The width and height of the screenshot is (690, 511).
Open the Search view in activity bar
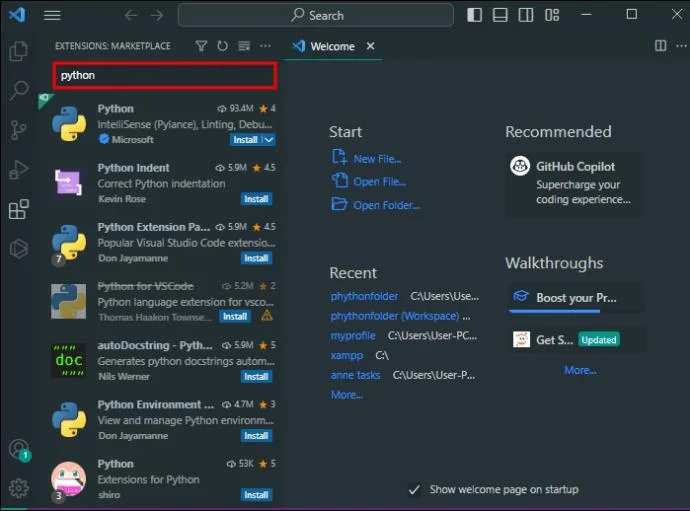tap(18, 91)
